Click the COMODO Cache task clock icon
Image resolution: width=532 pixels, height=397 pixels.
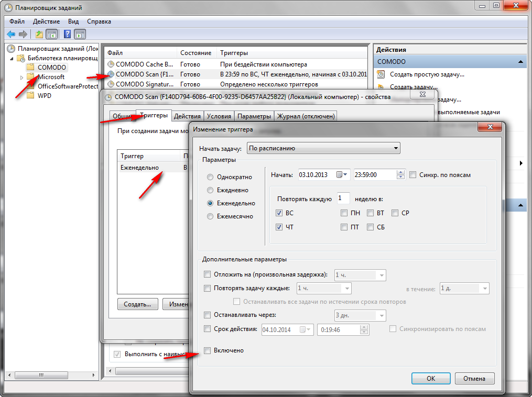(111, 64)
